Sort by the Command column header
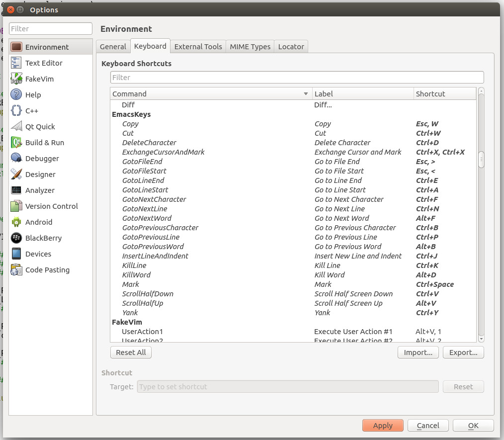Image resolution: width=504 pixels, height=440 pixels. pyautogui.click(x=211, y=94)
